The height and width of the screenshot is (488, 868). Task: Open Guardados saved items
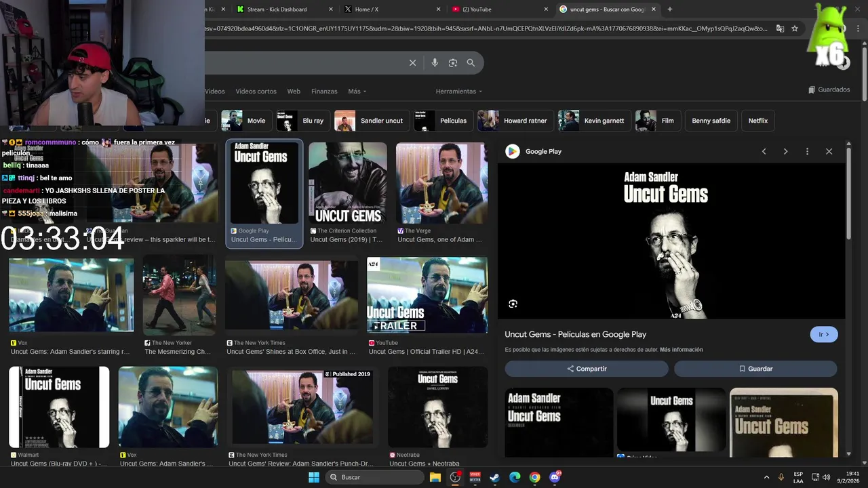point(829,89)
